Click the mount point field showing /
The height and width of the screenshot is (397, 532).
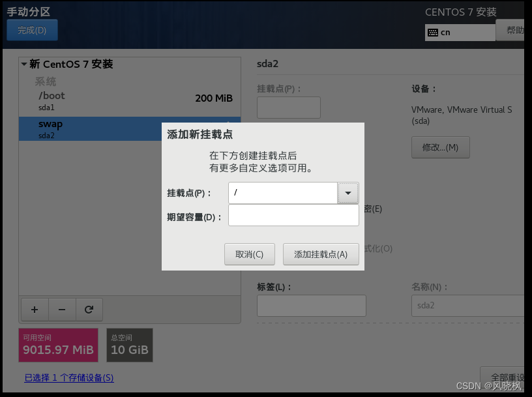[x=280, y=193]
